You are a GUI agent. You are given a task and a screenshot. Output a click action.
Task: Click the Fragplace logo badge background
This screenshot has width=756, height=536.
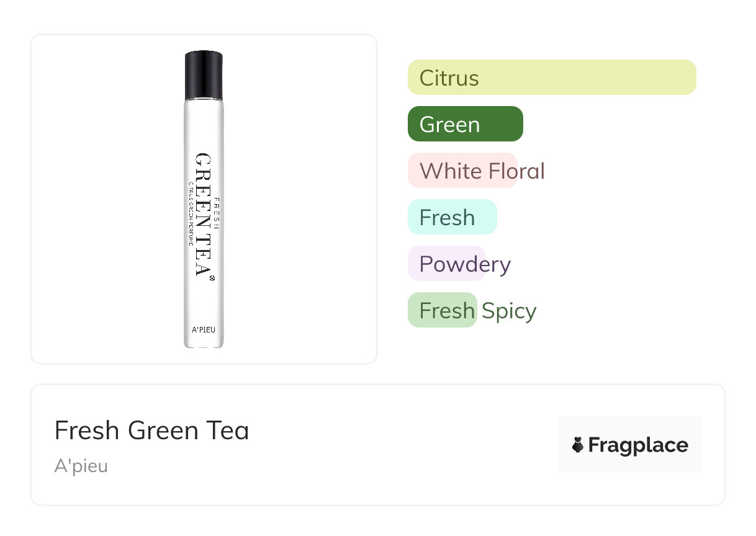tap(629, 427)
